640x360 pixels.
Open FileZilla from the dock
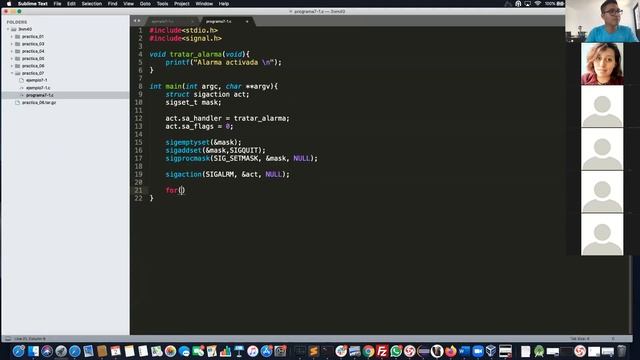tap(382, 351)
